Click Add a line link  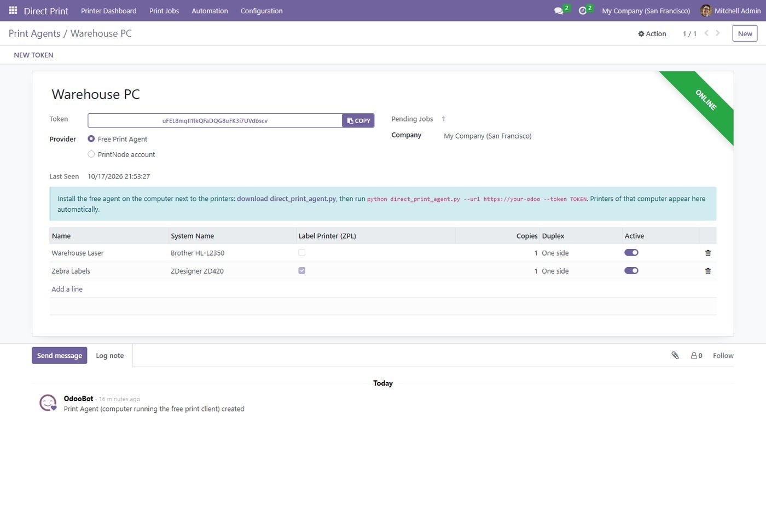pos(67,289)
